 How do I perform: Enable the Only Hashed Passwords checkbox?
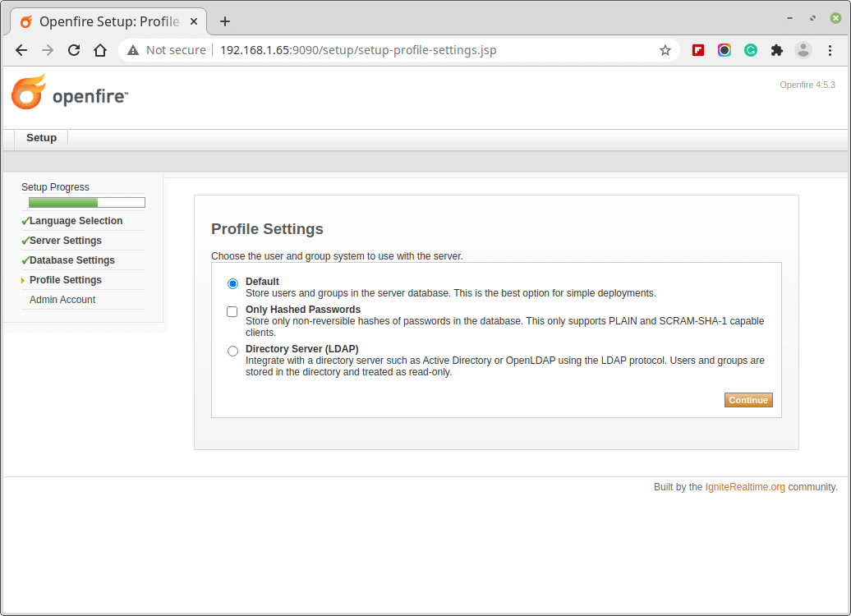[x=232, y=312]
